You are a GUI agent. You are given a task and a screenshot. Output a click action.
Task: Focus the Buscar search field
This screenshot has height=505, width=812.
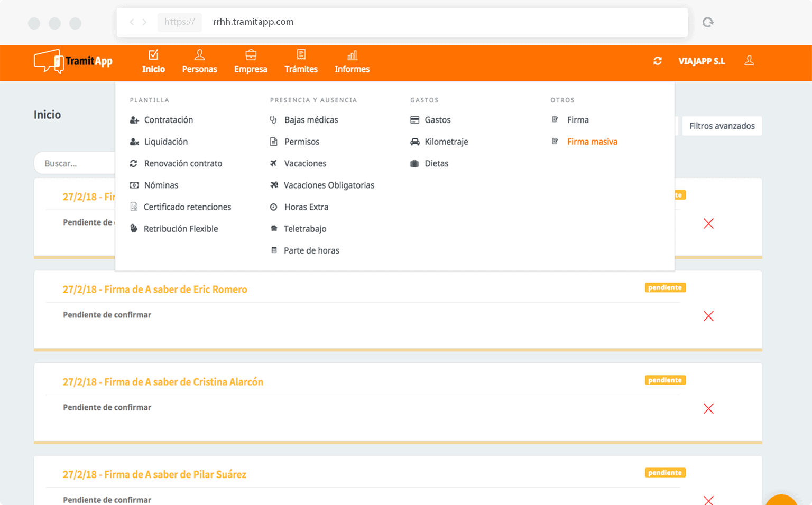pyautogui.click(x=75, y=163)
